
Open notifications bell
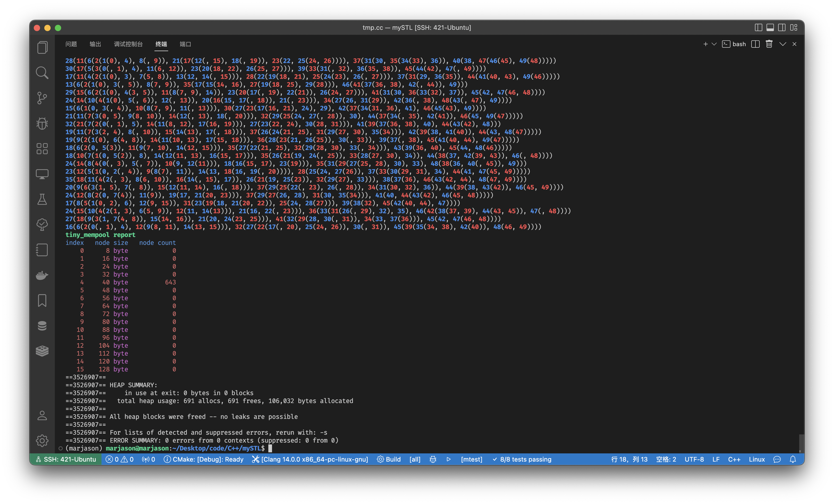click(793, 459)
